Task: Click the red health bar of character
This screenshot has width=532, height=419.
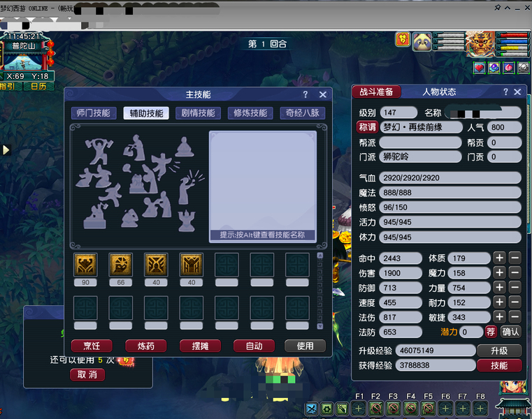Action: [x=514, y=35]
